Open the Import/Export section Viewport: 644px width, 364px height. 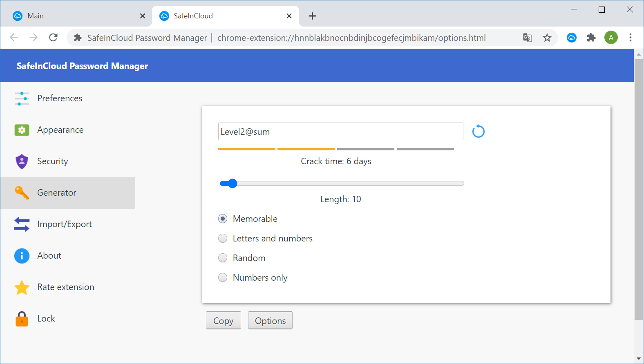pos(68,224)
